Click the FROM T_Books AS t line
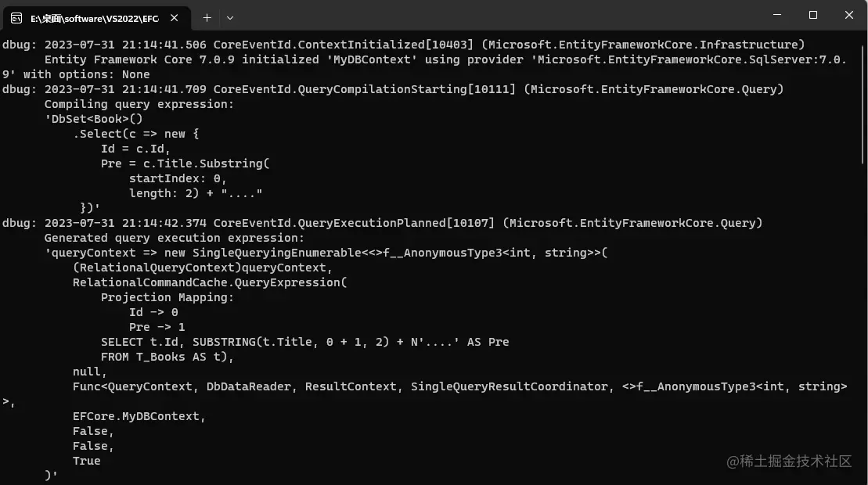 (167, 357)
